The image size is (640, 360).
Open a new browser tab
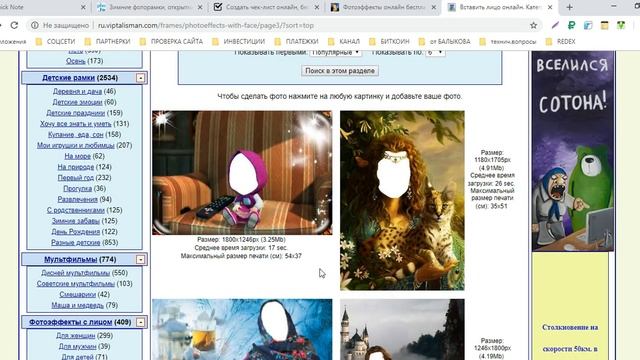[x=569, y=7]
